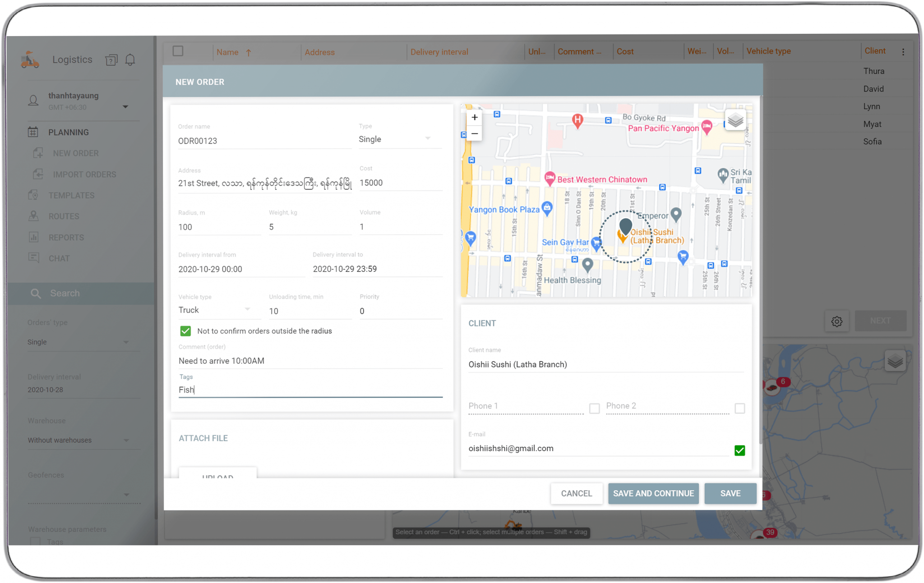Viewport: 924px width, 583px height.
Task: Expand the Vehicle type dropdown showing Truck
Action: 247,309
